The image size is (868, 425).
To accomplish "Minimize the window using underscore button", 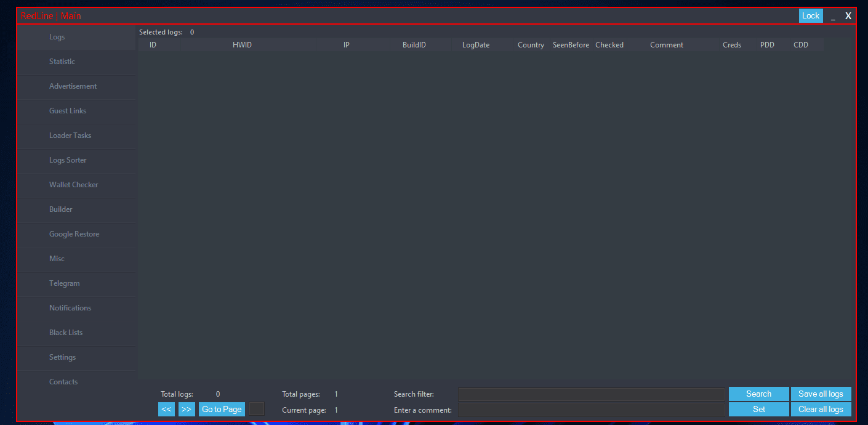I will 833,17.
